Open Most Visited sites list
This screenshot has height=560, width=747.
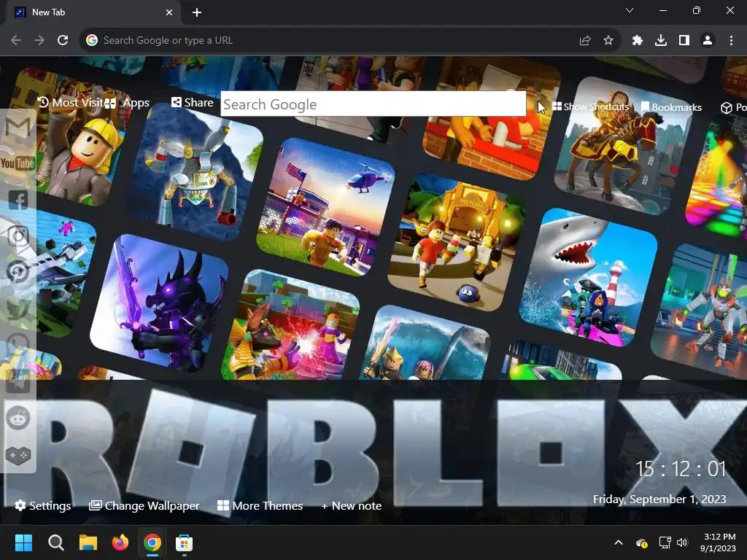point(71,102)
